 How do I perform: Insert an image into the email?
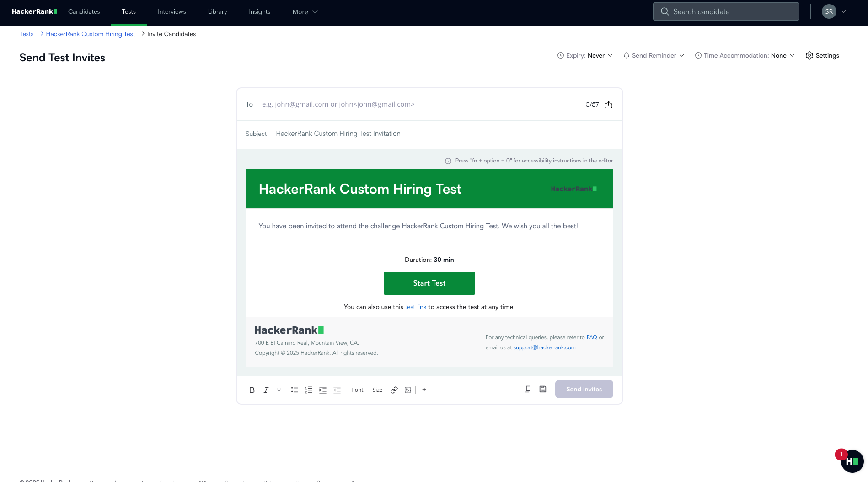[x=408, y=390]
